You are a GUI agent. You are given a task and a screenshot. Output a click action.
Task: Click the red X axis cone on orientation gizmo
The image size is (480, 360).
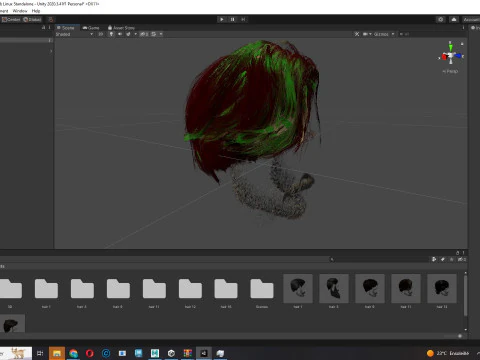(444, 57)
